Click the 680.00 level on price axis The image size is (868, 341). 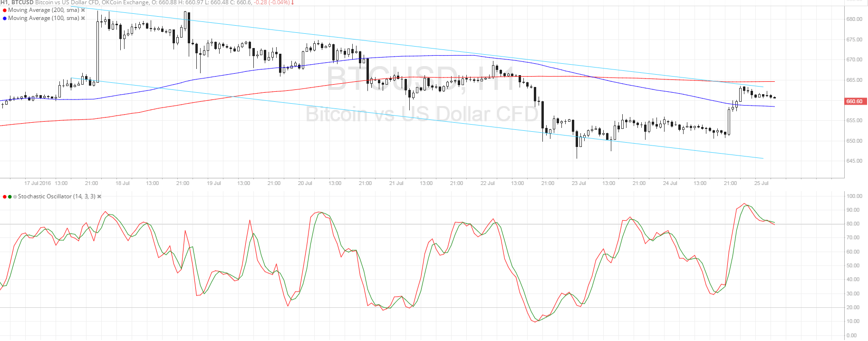tap(854, 19)
